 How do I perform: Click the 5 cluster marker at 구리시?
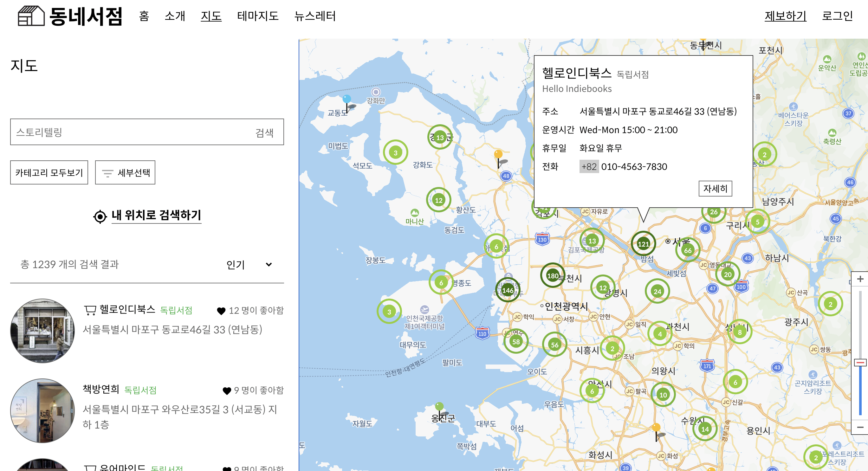(757, 221)
